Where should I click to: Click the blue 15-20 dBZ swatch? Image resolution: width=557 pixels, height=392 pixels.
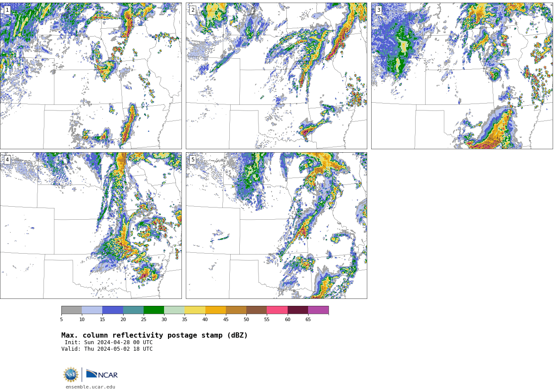coord(113,310)
